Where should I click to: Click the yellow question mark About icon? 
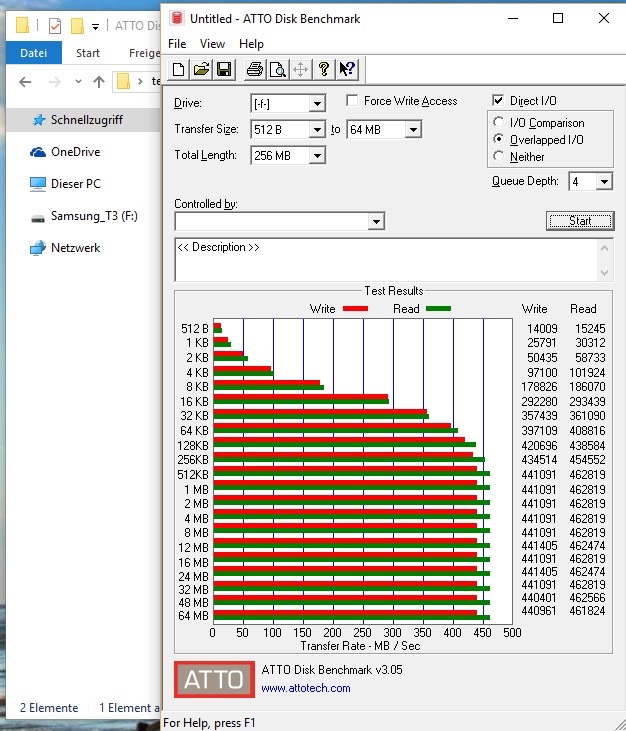coord(324,70)
